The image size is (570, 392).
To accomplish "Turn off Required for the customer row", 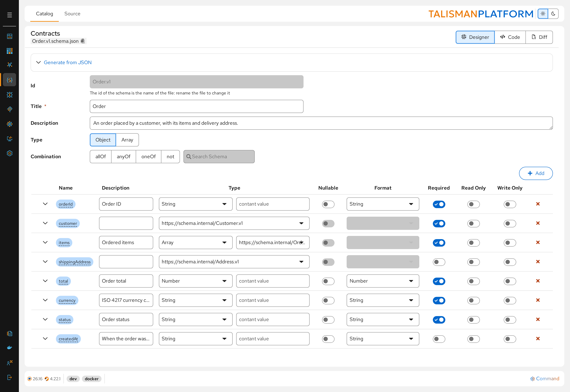I will pyautogui.click(x=439, y=223).
